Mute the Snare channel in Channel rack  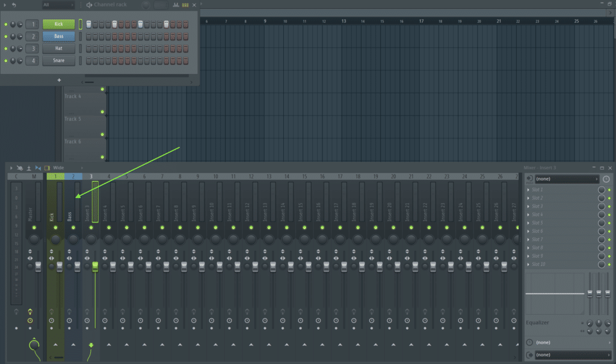click(x=5, y=61)
